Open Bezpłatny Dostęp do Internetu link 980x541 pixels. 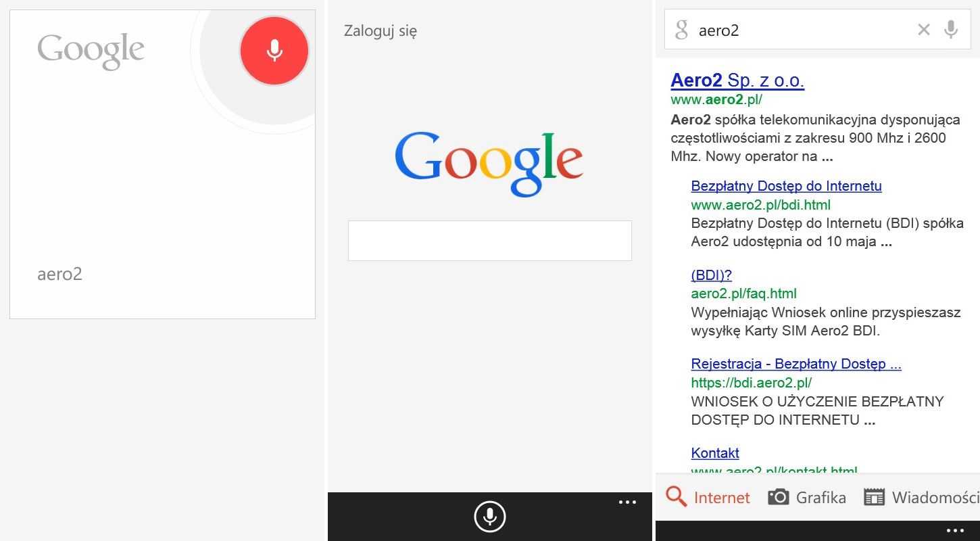pyautogui.click(x=786, y=186)
